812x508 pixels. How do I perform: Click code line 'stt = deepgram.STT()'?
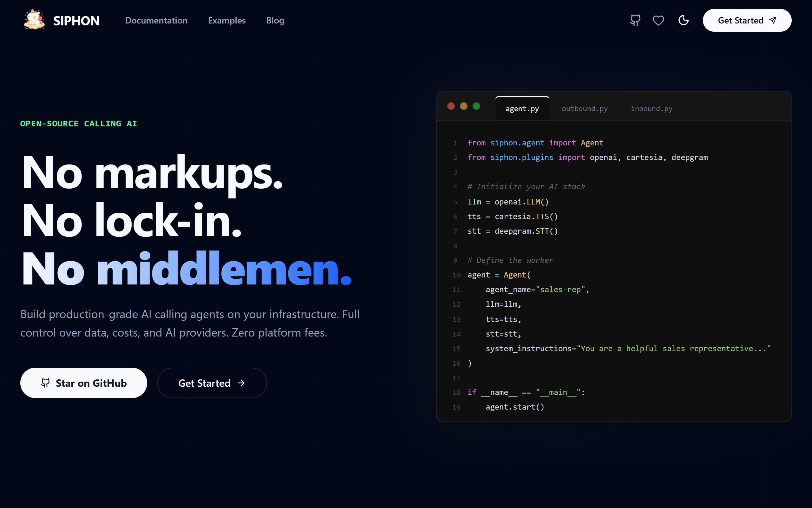point(513,231)
